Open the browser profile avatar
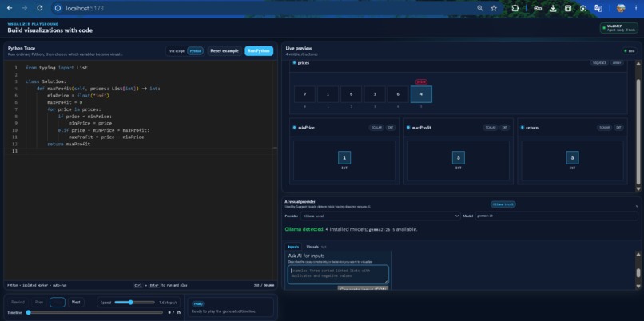 point(621,8)
